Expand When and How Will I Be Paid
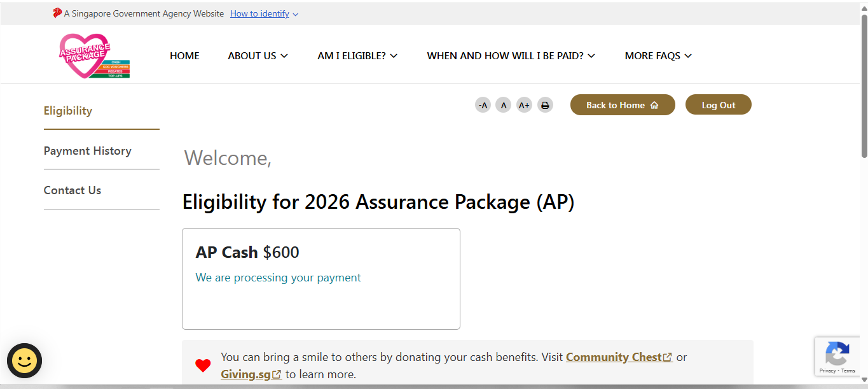The width and height of the screenshot is (868, 389). 511,56
